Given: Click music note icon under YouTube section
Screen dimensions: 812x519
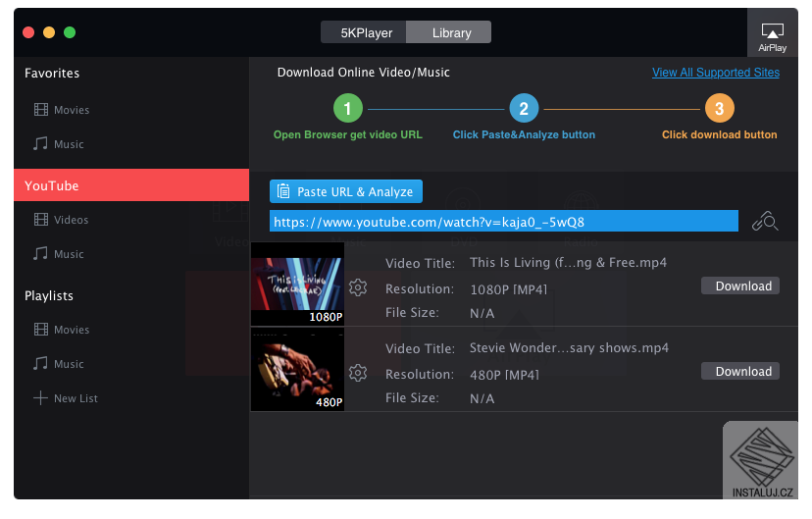Looking at the screenshot, I should 40,253.
